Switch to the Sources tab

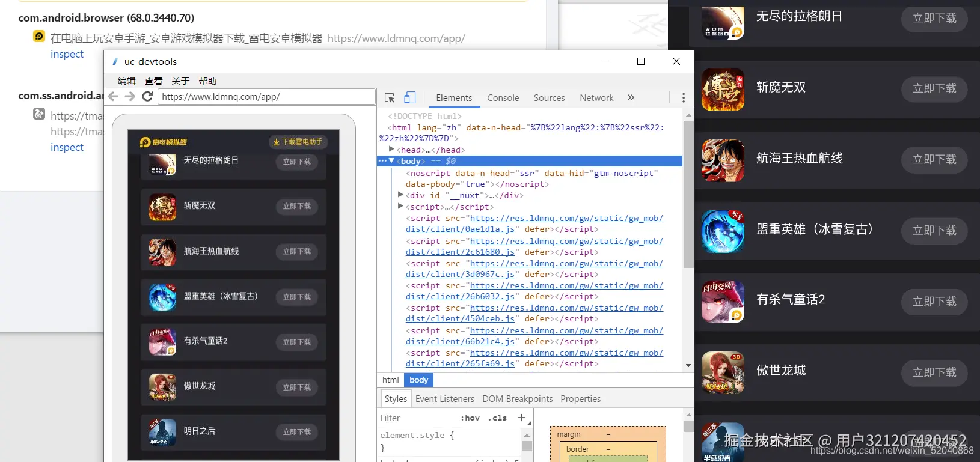point(549,98)
